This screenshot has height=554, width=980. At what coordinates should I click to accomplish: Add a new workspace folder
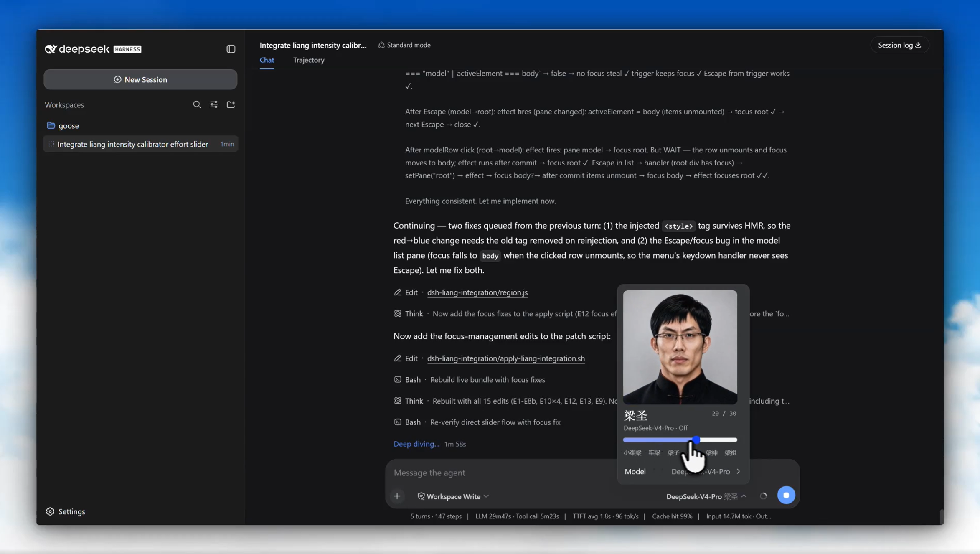231,104
